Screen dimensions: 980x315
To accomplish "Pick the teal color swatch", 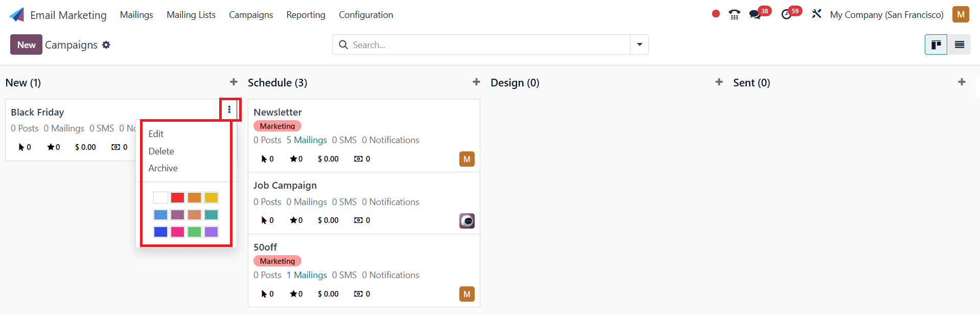I will click(x=211, y=215).
